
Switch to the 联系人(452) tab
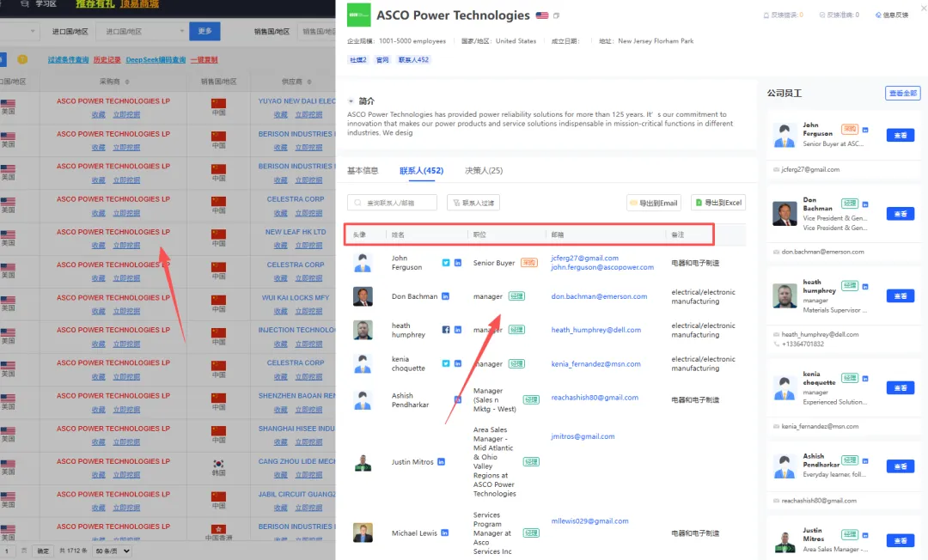point(421,170)
